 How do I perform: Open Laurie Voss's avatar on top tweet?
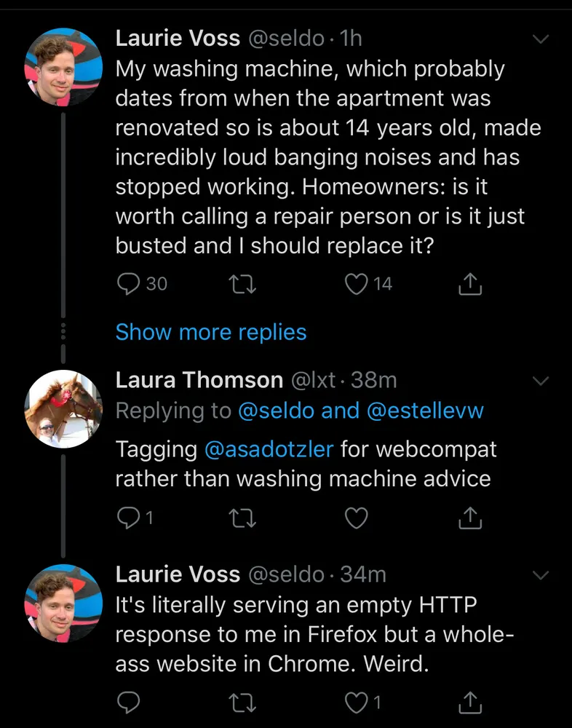(63, 67)
